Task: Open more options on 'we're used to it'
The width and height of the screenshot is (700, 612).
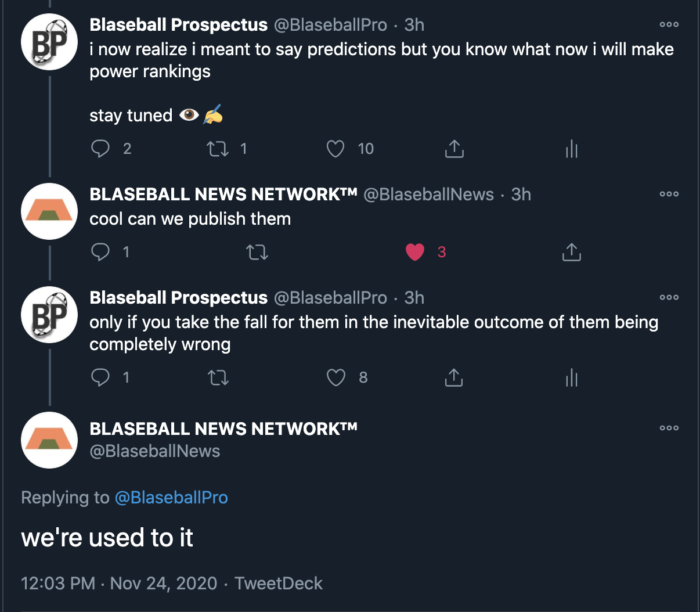Action: click(x=669, y=429)
